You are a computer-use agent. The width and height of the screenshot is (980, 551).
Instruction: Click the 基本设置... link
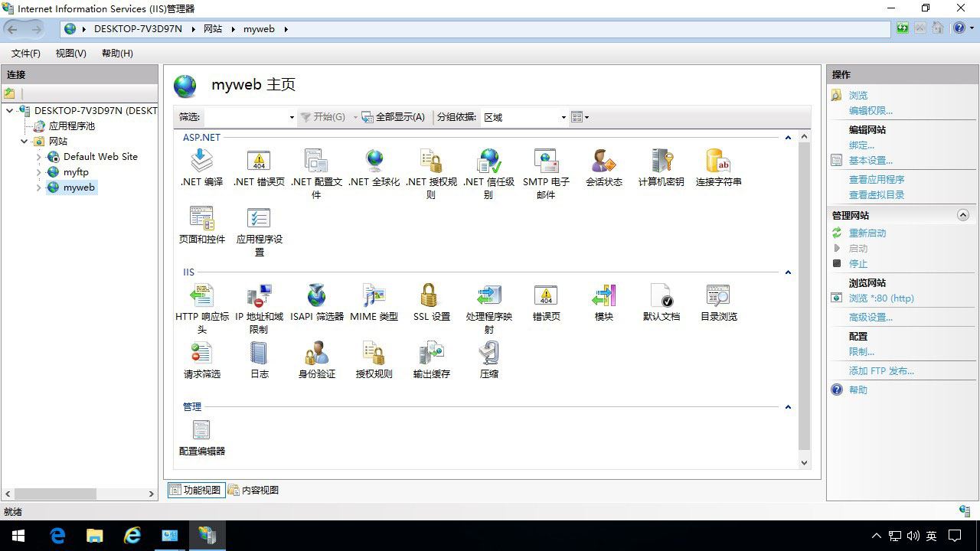tap(871, 161)
